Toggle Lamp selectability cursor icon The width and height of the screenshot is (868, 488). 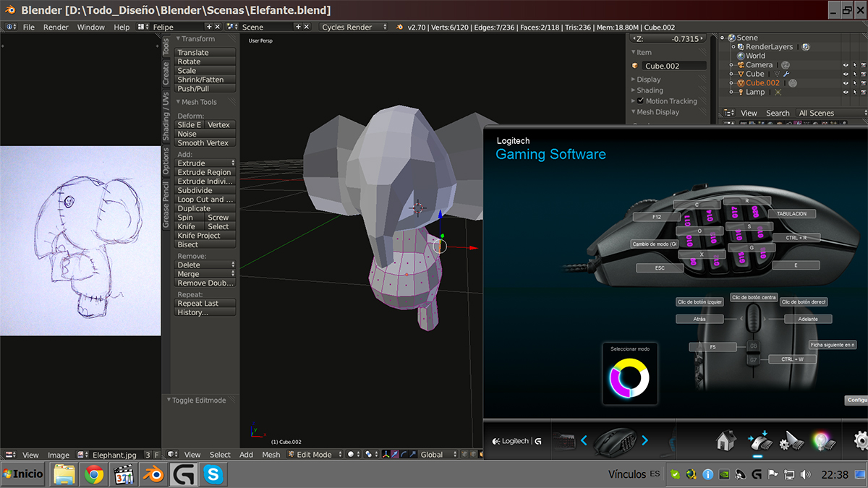click(x=855, y=93)
